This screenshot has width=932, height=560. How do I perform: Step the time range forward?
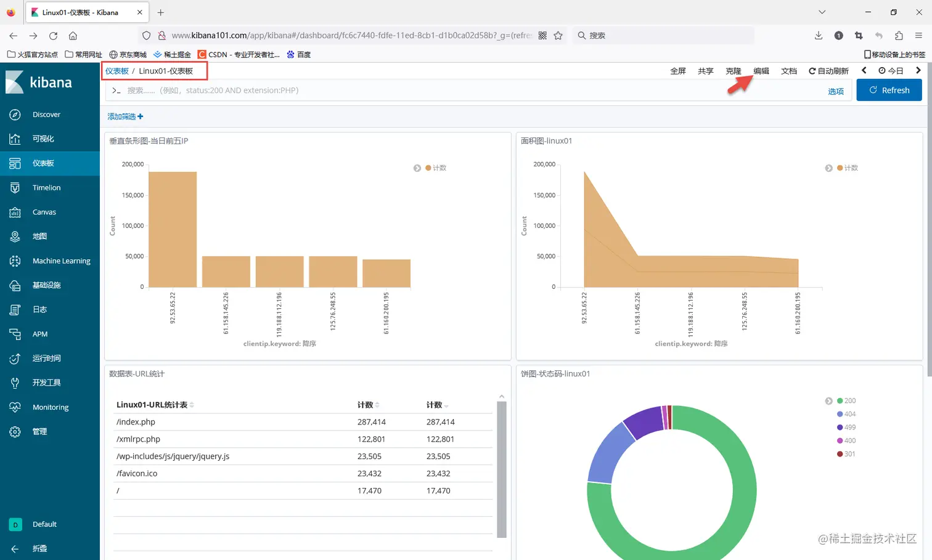[x=918, y=71]
